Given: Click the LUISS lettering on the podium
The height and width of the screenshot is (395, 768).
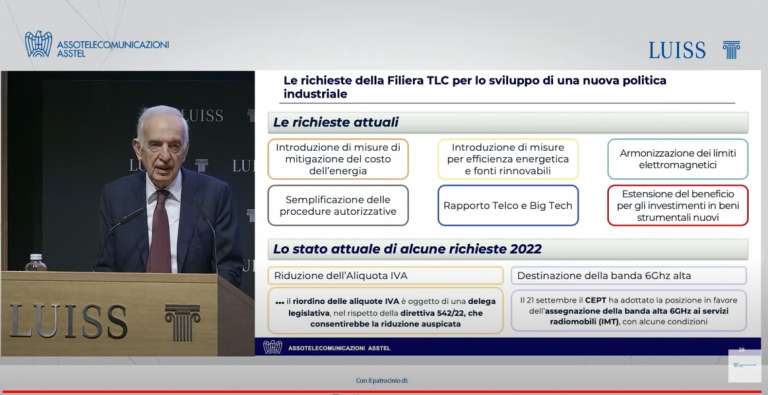Looking at the screenshot, I should coord(68,321).
